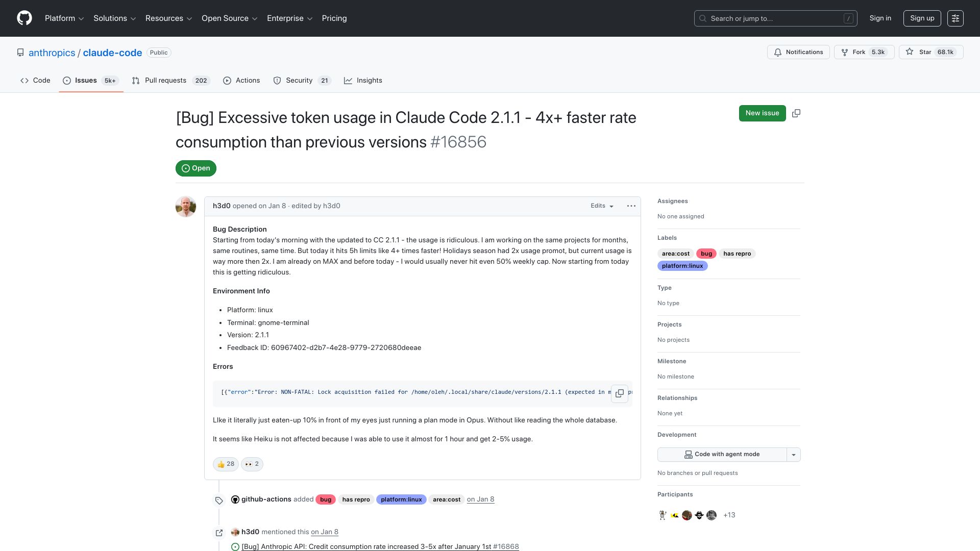Image resolution: width=980 pixels, height=551 pixels.
Task: Click the platform:linux label in sidebar Labels
Action: (682, 266)
